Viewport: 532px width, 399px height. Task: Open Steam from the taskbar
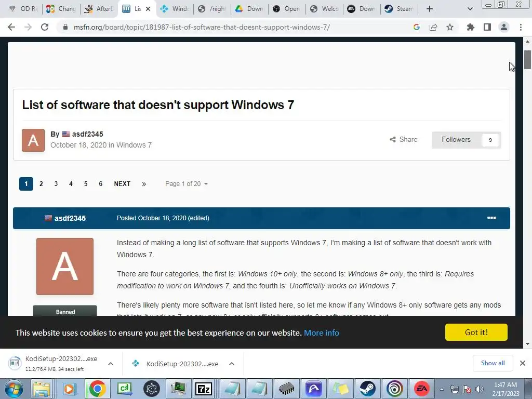tap(367, 389)
